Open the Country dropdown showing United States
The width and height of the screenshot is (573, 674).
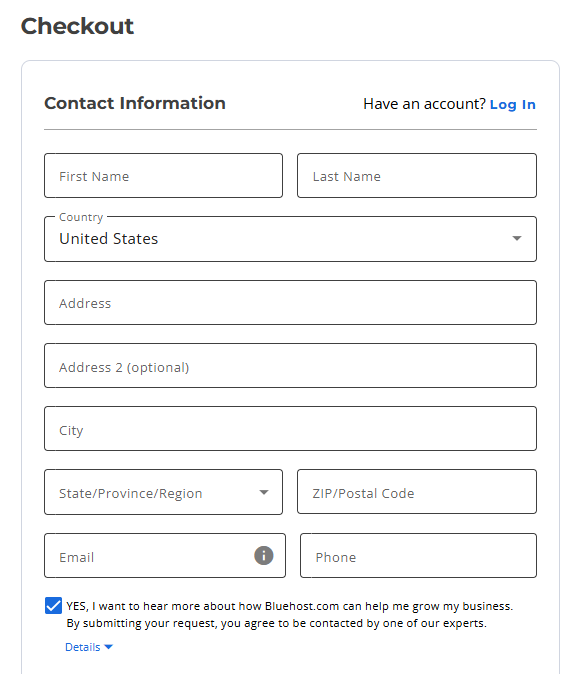pos(290,239)
